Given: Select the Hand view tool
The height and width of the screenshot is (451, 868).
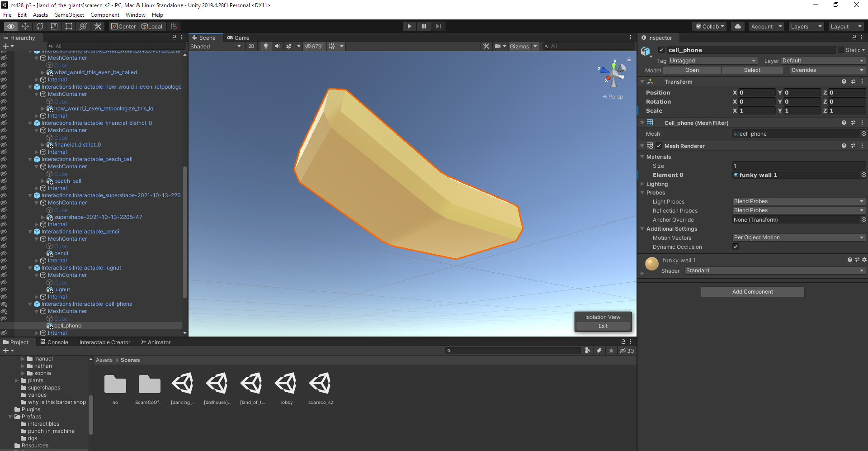Looking at the screenshot, I should point(11,26).
